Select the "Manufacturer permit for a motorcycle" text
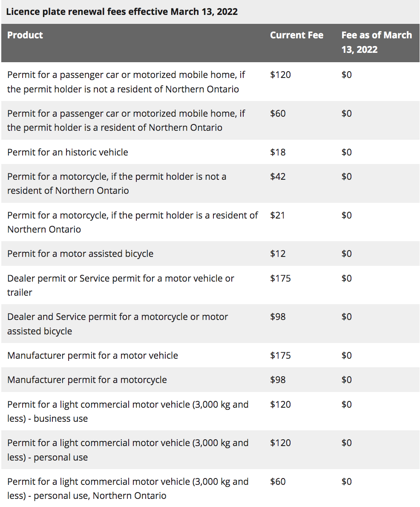The width and height of the screenshot is (420, 507). click(87, 380)
